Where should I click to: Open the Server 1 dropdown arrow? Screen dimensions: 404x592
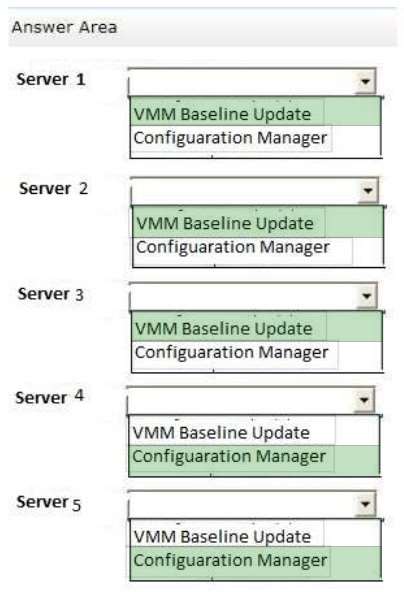(x=365, y=81)
